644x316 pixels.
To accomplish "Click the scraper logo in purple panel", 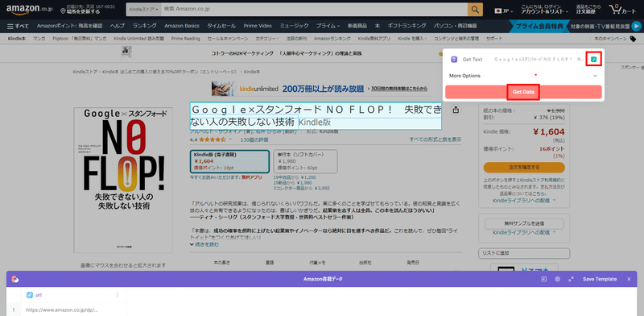I will click(15, 279).
